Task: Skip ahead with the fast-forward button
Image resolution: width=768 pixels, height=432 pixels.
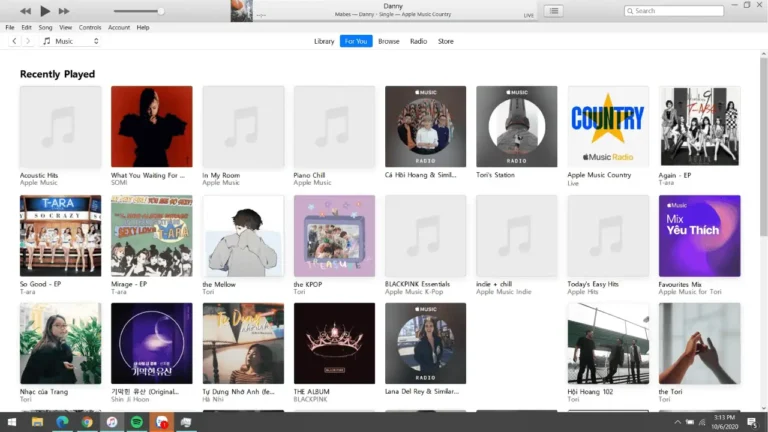Action: [64, 11]
